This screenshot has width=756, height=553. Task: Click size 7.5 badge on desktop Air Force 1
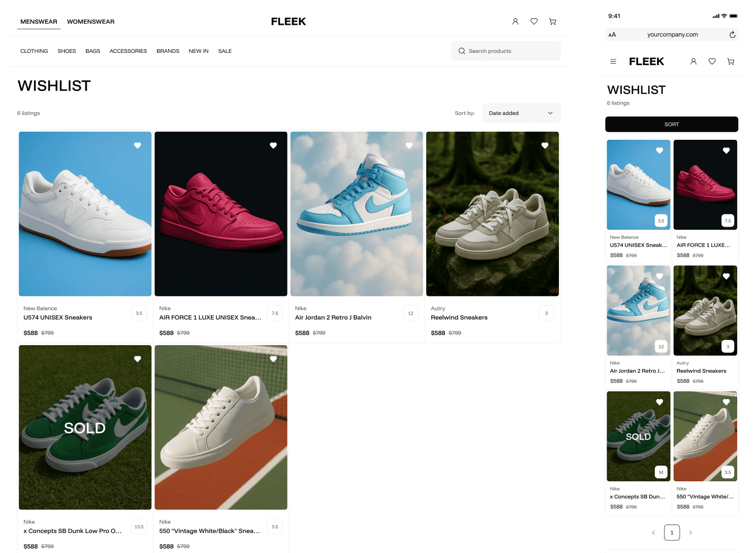[x=275, y=313]
